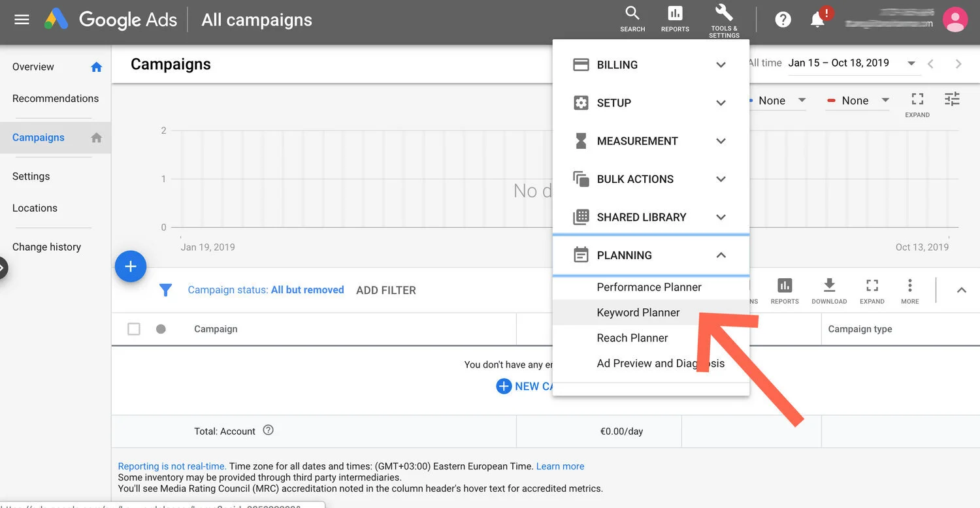Open Settings in sidebar
This screenshot has width=980, height=508.
(31, 176)
